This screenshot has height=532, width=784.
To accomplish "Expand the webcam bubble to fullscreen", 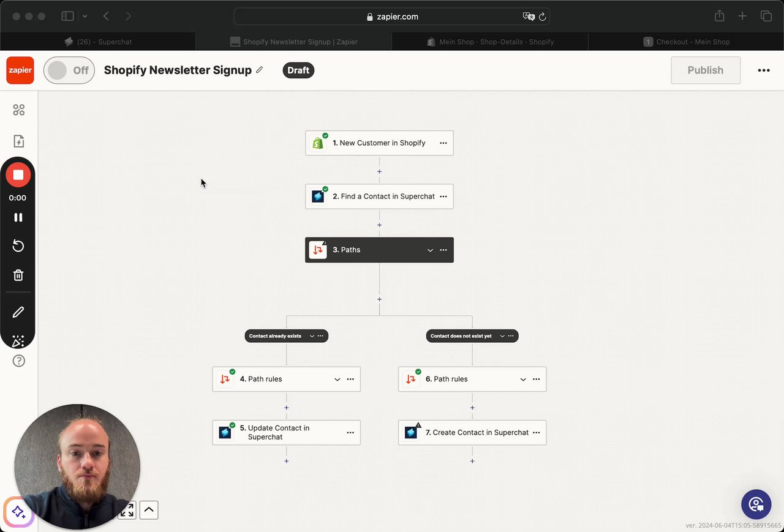I will pyautogui.click(x=127, y=510).
